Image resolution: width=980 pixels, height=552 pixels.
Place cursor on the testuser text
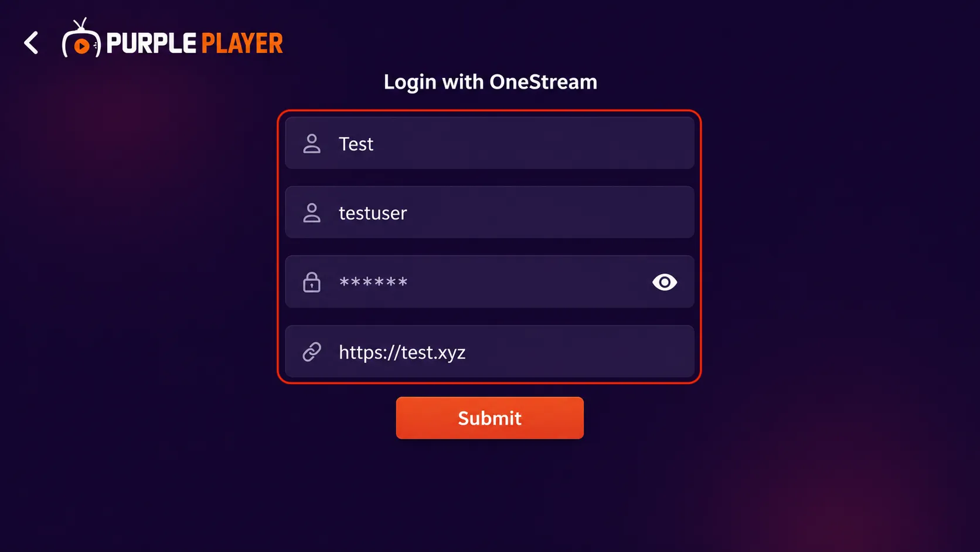(x=373, y=213)
